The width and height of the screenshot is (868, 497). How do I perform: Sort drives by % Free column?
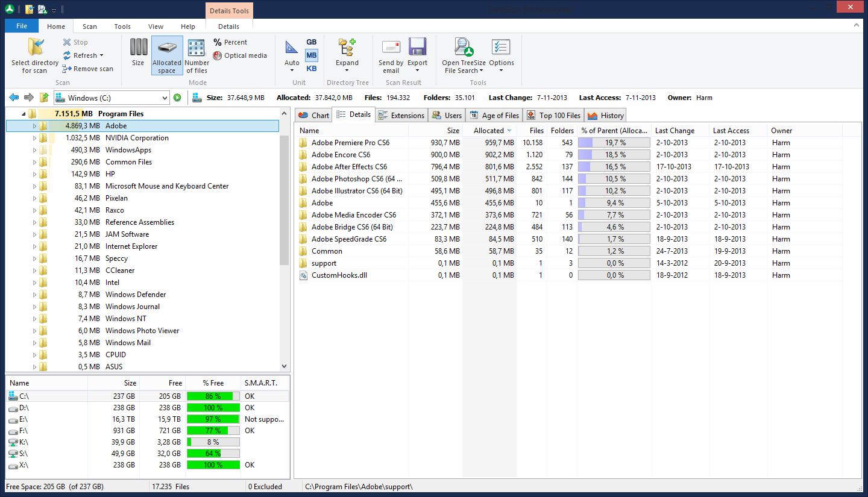coord(213,383)
